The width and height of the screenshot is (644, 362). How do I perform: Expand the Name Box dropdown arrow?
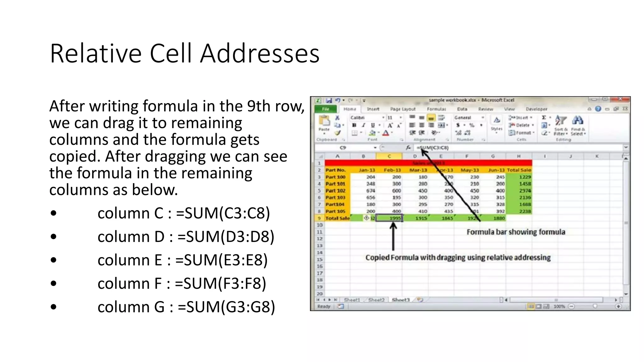point(375,147)
